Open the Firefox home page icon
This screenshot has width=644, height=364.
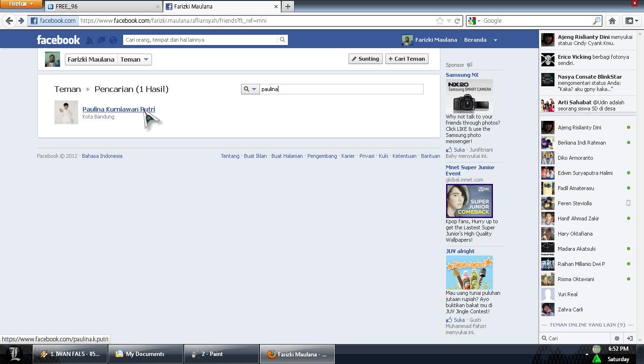coord(612,21)
